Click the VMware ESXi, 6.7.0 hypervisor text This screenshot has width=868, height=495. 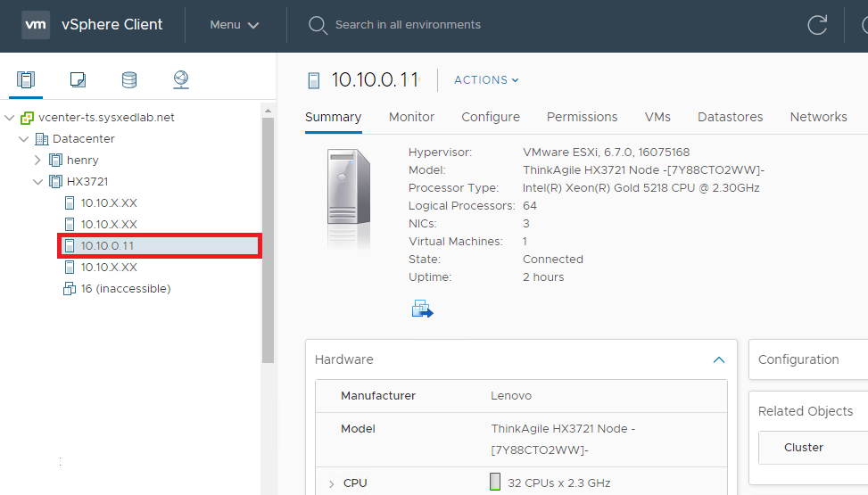tap(606, 153)
